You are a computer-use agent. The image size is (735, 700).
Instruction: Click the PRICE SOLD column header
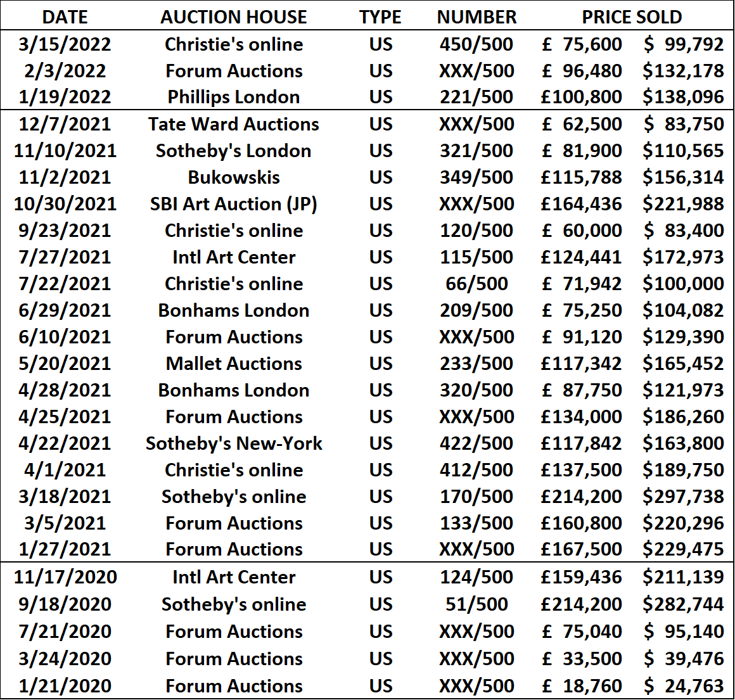pos(632,17)
